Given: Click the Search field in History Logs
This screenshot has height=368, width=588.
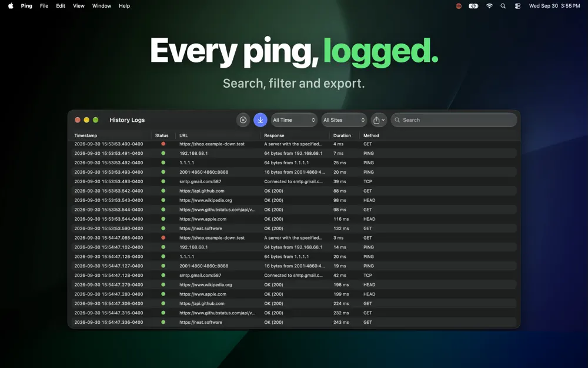Looking at the screenshot, I should [x=454, y=120].
